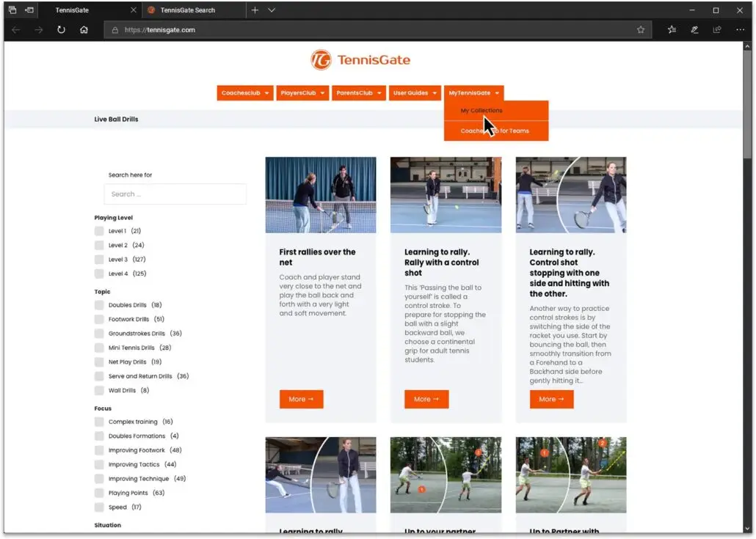
Task: Click the browser address bar
Action: tap(377, 30)
